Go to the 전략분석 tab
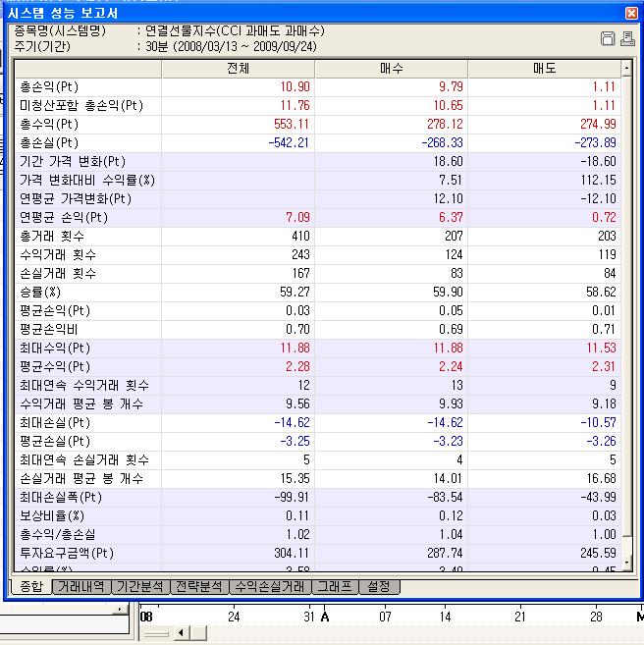 click(x=199, y=587)
